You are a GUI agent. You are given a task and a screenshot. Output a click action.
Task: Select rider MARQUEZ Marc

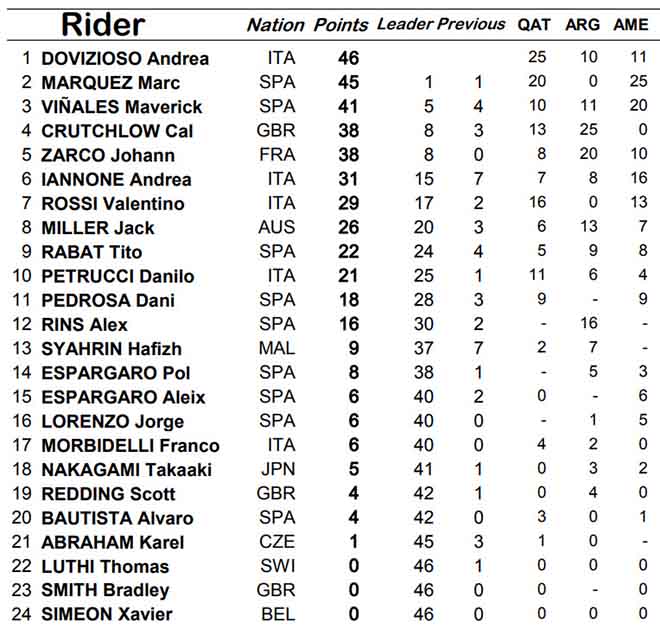pos(110,83)
